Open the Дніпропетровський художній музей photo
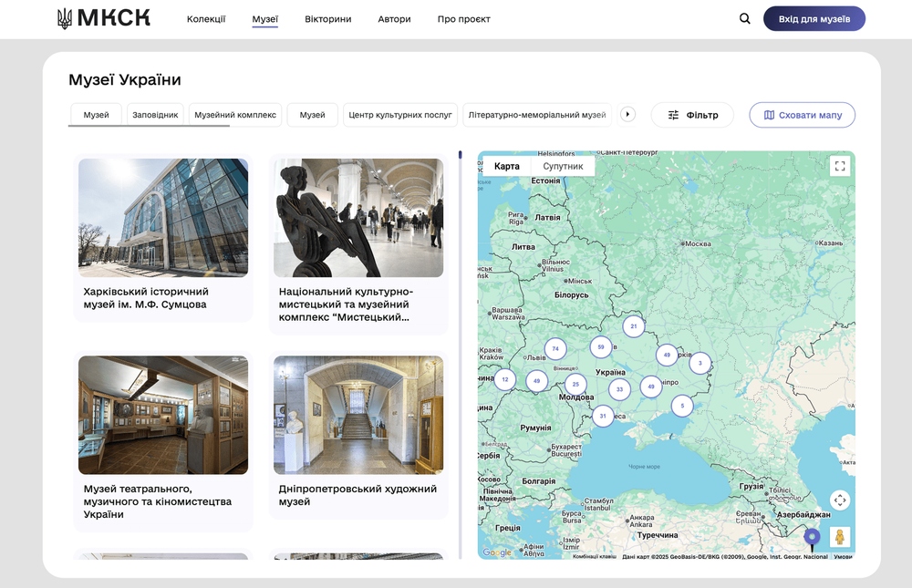The height and width of the screenshot is (588, 912). tap(358, 415)
